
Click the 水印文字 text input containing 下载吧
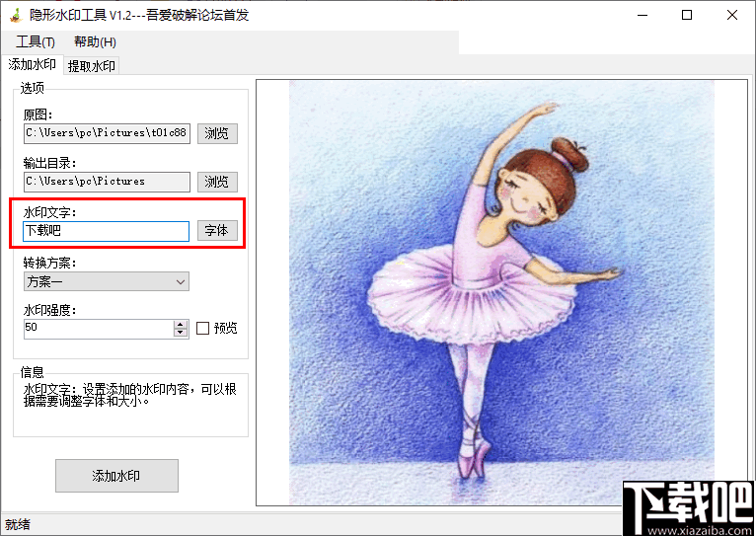tap(106, 231)
